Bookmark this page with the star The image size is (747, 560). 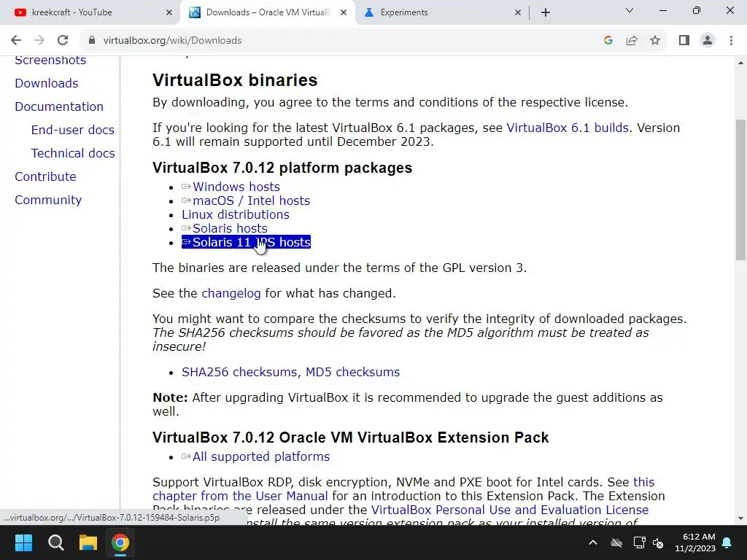pos(655,41)
